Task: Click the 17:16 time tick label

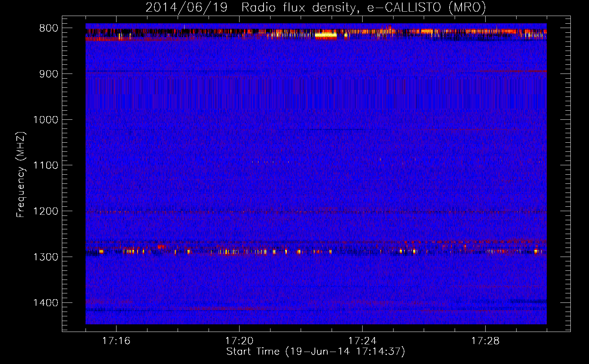Action: point(116,341)
